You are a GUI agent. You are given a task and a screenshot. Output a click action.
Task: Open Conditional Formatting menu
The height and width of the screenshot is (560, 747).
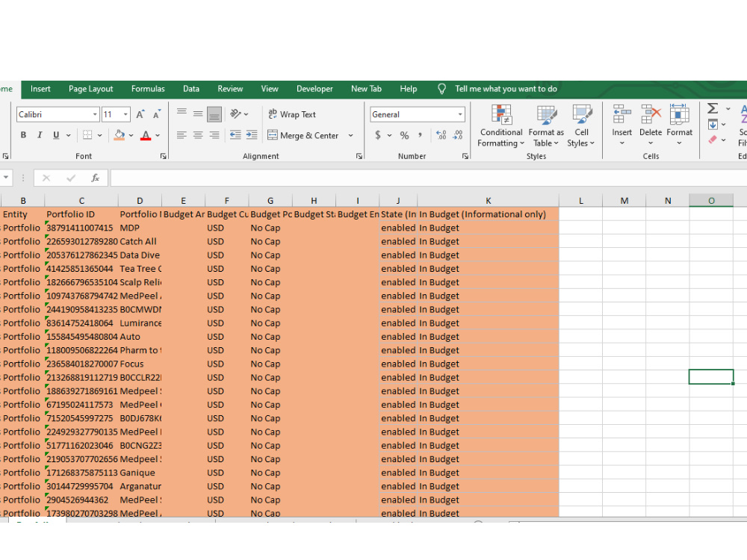pyautogui.click(x=500, y=126)
